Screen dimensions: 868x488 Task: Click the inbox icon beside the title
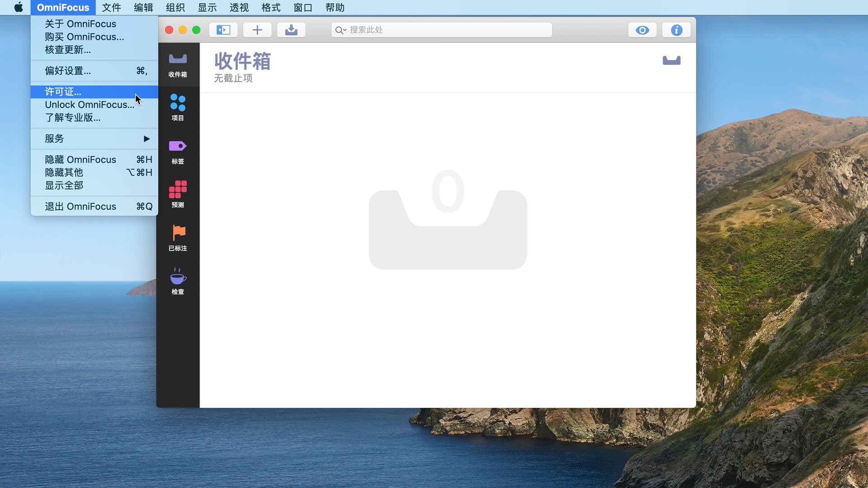click(671, 60)
